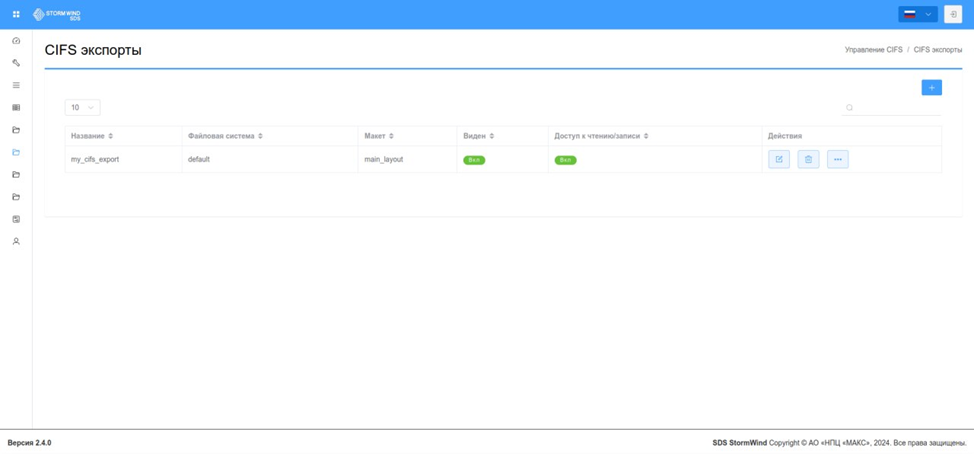Sort by Доступ к чтению/записи arrows
The width and height of the screenshot is (974, 454).
tap(646, 135)
